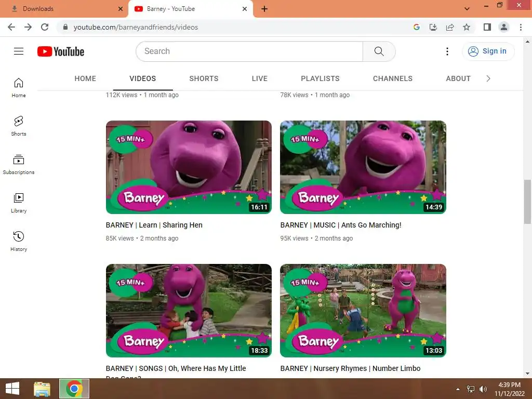Screen dimensions: 532x399
Task: Show more channel tabs with the right chevron
Action: click(x=488, y=79)
